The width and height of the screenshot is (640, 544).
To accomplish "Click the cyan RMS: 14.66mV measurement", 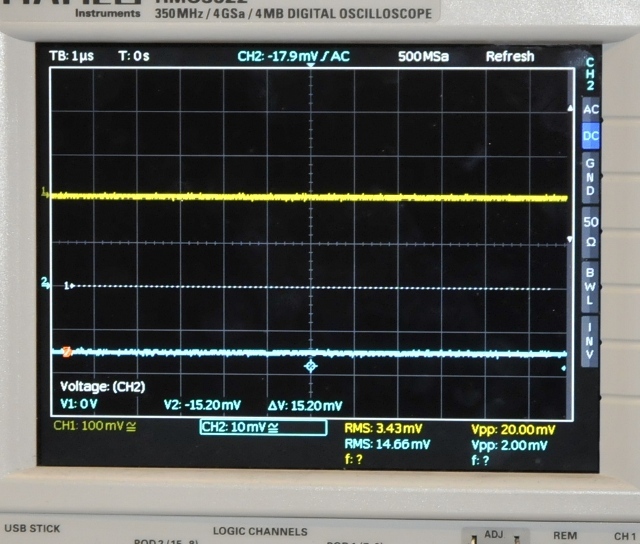I will point(387,444).
